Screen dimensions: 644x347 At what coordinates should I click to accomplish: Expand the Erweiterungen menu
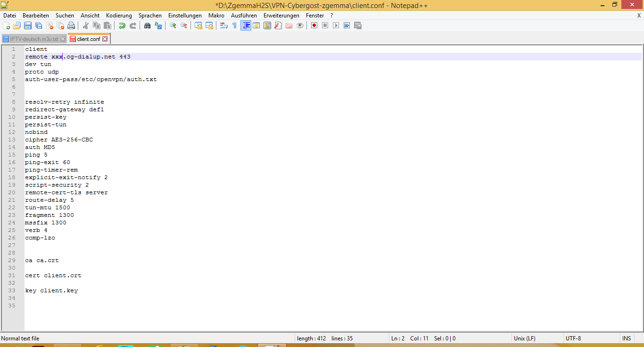(281, 16)
